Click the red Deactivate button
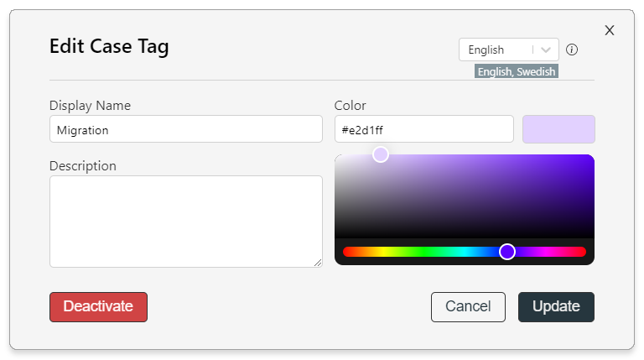Screen dimensions: 644x360 99,307
